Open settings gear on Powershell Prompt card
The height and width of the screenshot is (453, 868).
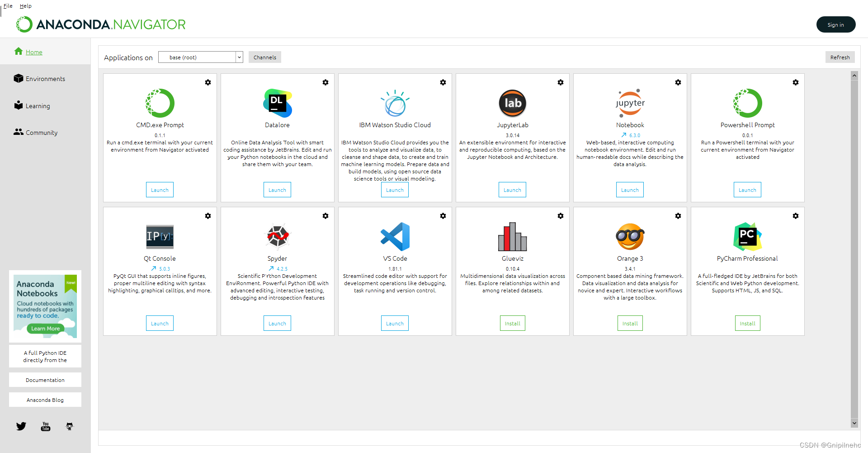796,82
